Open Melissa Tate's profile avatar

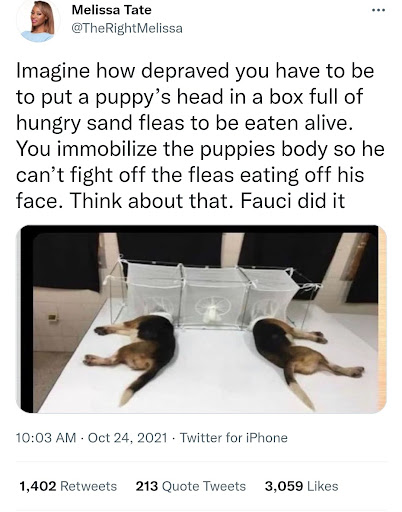[x=39, y=21]
